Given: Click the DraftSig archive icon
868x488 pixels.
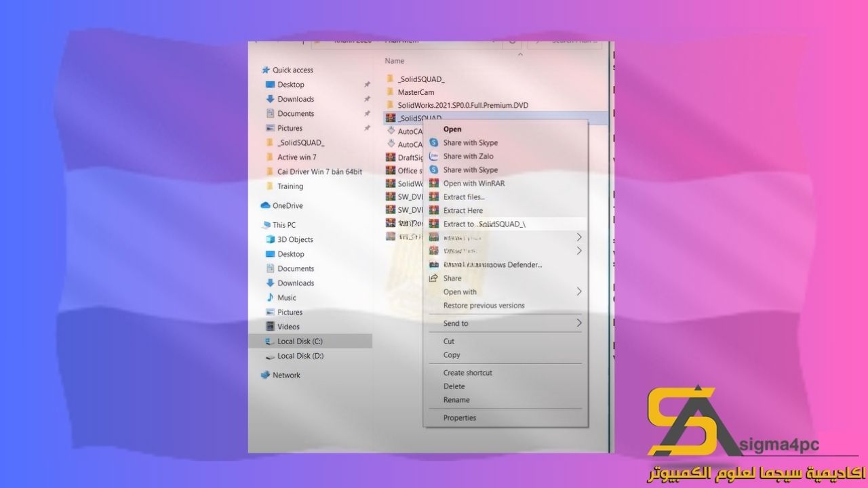Looking at the screenshot, I should (x=391, y=158).
